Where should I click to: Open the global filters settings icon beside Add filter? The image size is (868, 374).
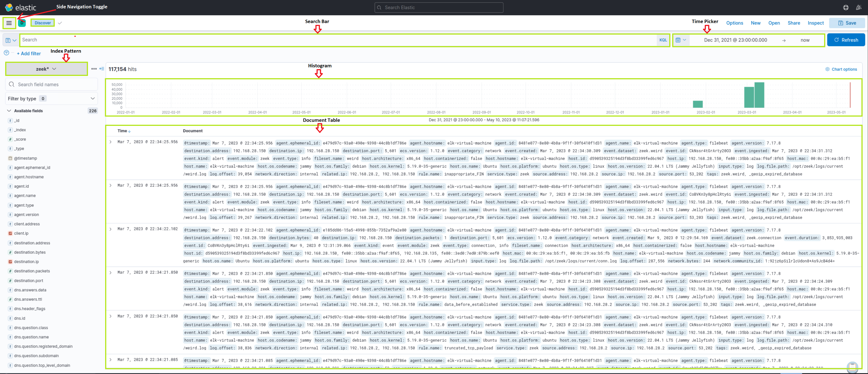tap(6, 52)
